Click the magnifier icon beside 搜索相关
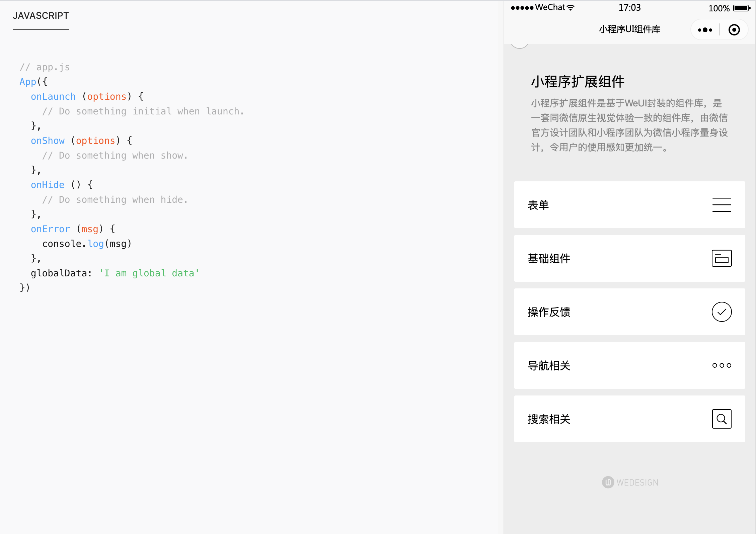 click(722, 419)
